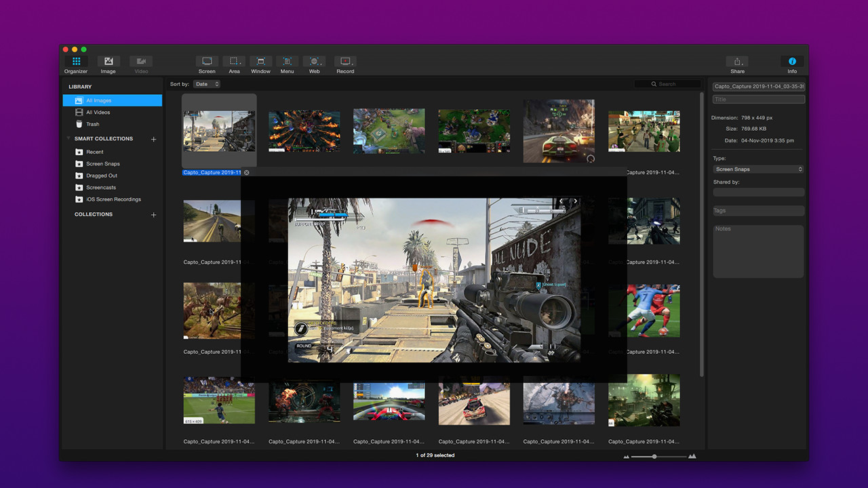Capture the full Screen
868x488 pixels.
(207, 62)
